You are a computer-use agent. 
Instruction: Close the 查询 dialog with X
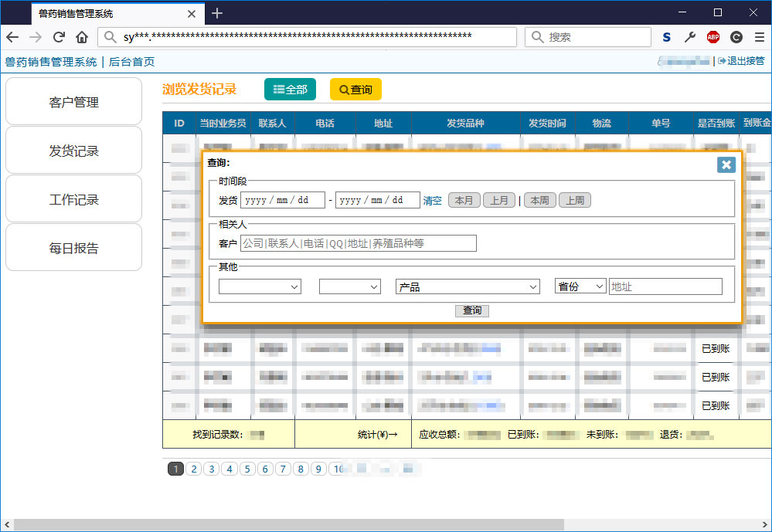(726, 165)
